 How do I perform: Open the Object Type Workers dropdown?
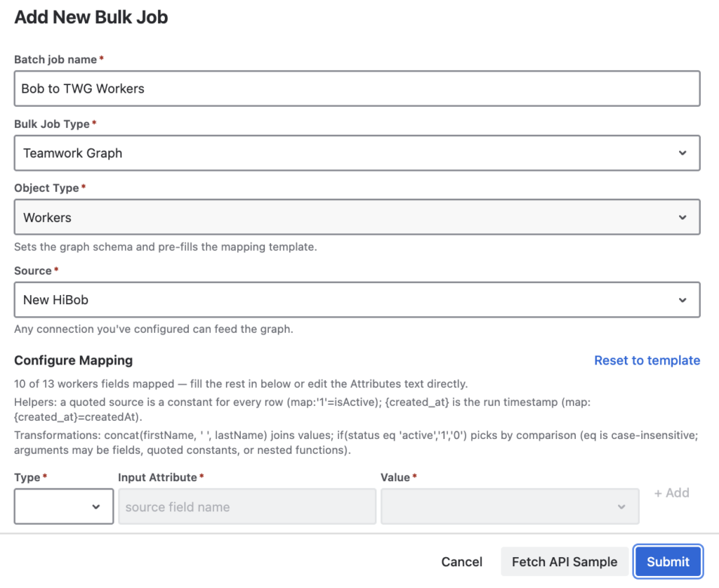click(357, 217)
